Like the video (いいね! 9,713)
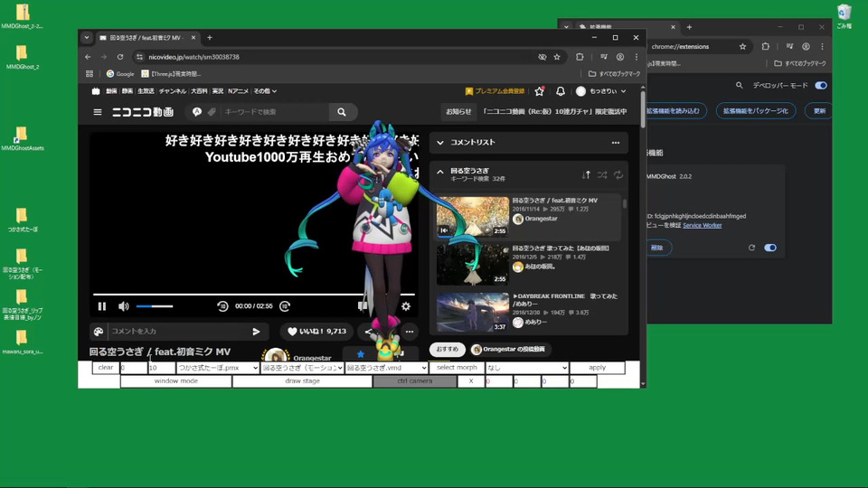This screenshot has width=868, height=488. click(x=316, y=332)
